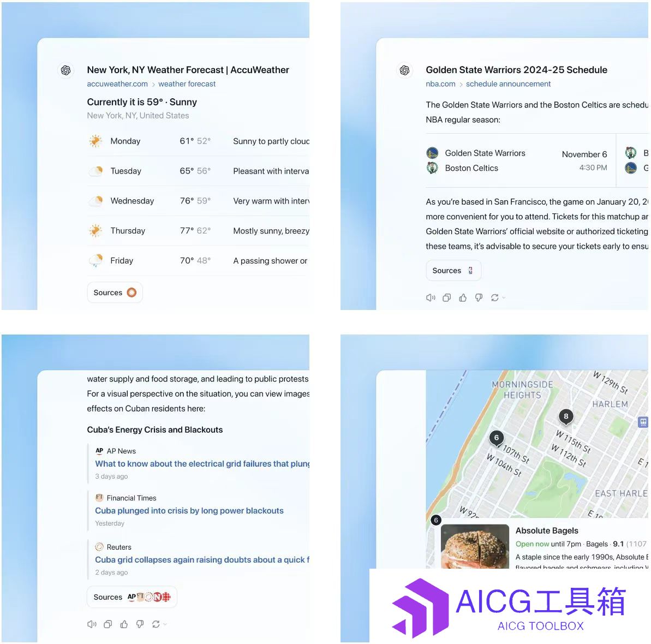Open the Reuters 'Cuba grid collapses again' article
Screen dimensions: 651x644
pos(202,560)
